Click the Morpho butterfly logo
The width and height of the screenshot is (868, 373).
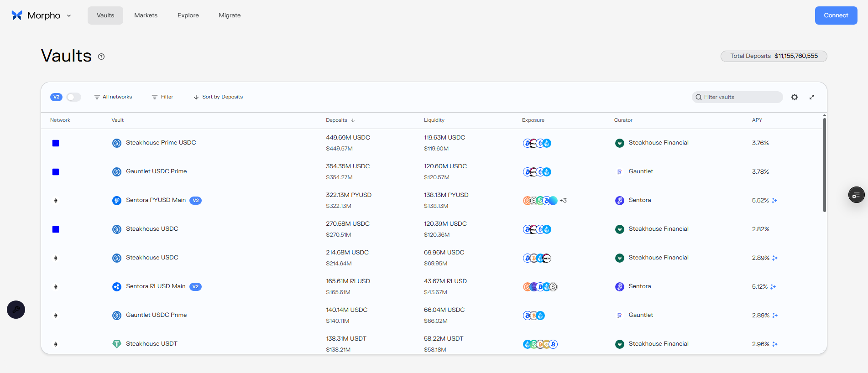coord(17,16)
